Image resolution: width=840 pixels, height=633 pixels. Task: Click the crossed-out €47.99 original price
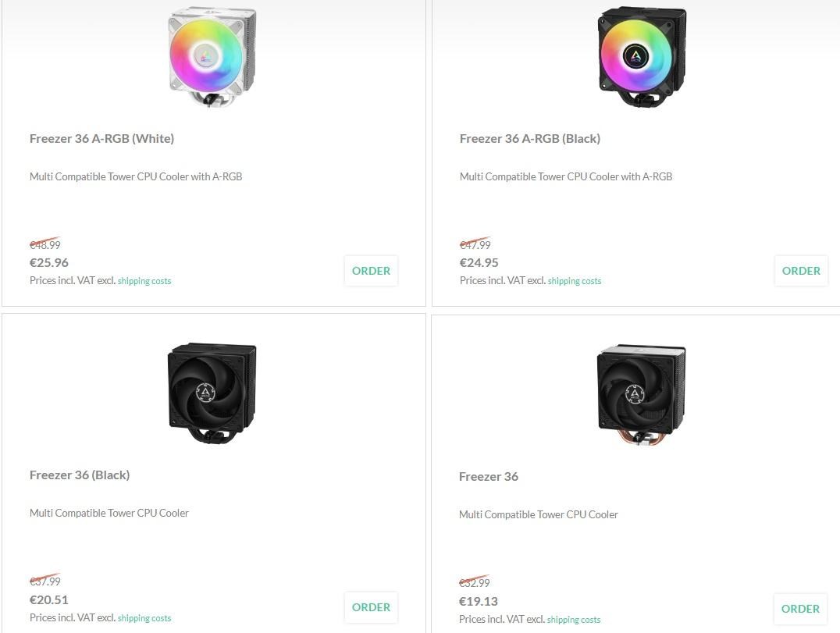point(475,245)
